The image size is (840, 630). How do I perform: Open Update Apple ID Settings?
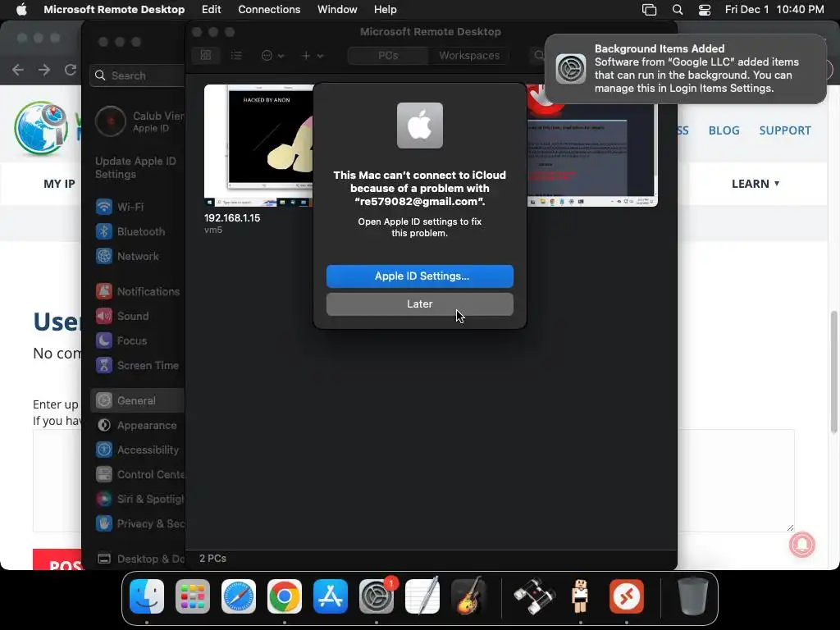point(135,167)
